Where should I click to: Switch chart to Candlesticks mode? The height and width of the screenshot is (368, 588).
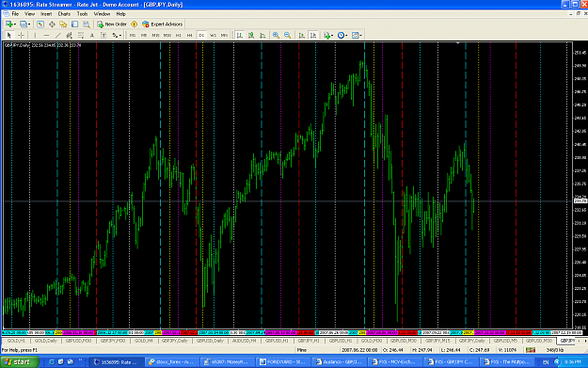pyautogui.click(x=251, y=35)
